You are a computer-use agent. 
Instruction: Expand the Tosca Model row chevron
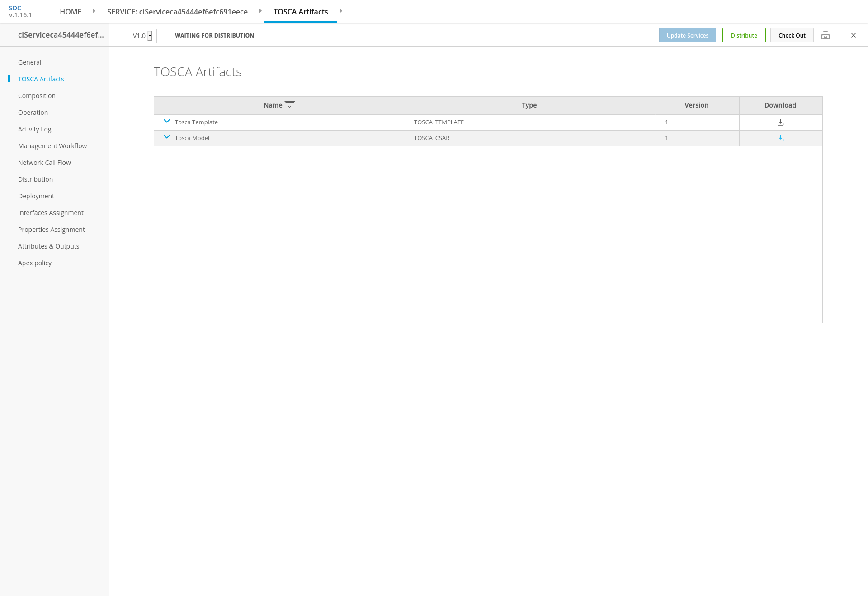tap(166, 137)
